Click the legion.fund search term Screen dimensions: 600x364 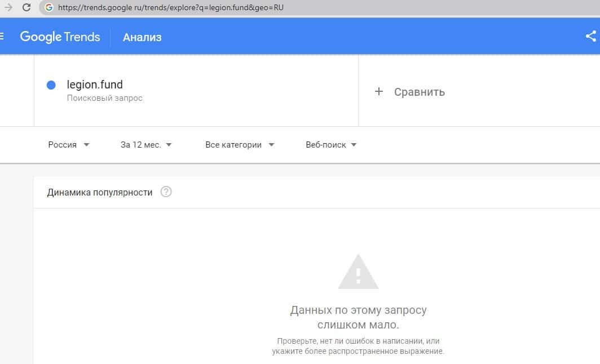click(x=95, y=85)
